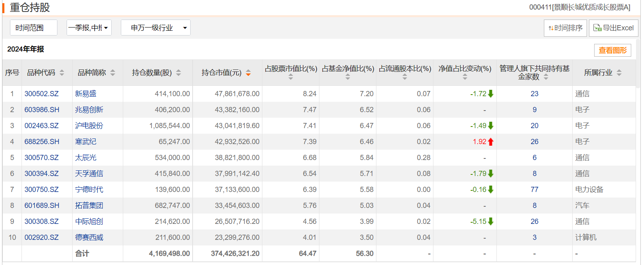This screenshot has width=644, height=265.
Task: Sort by 持仓市值(元) column arrows
Action: (248, 73)
